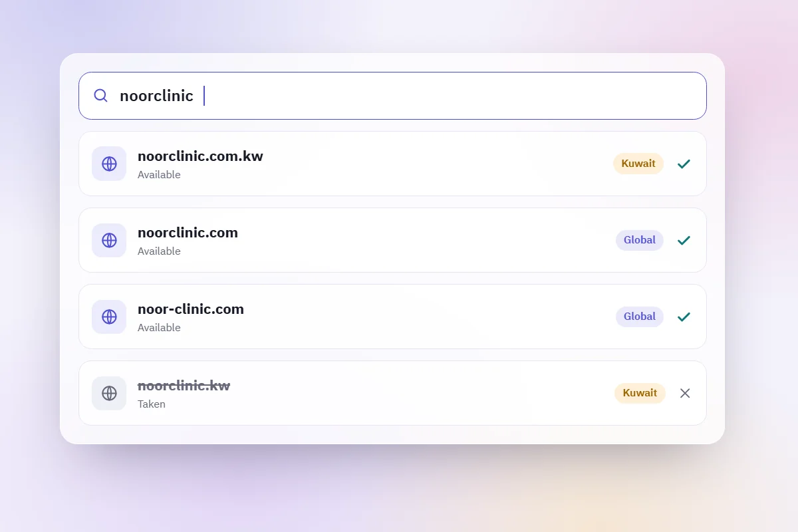Click globe icon beside noorclinic.com.kw
The image size is (798, 532).
(109, 164)
